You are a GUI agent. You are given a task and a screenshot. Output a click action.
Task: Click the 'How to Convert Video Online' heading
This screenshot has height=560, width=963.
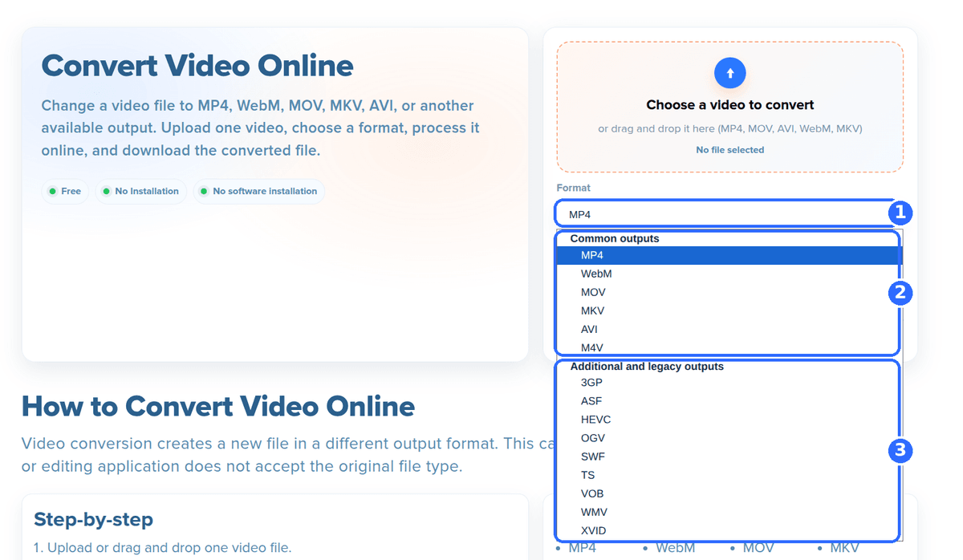coord(218,406)
